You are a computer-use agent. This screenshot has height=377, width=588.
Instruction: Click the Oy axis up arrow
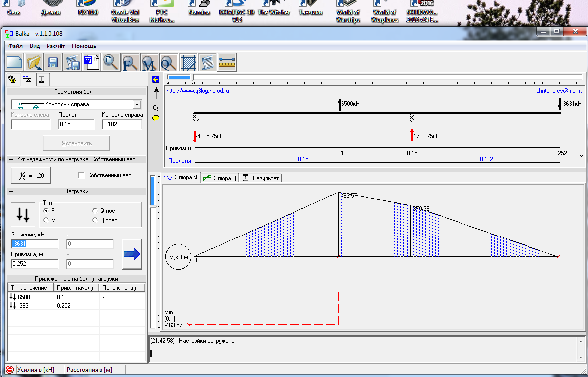(156, 94)
